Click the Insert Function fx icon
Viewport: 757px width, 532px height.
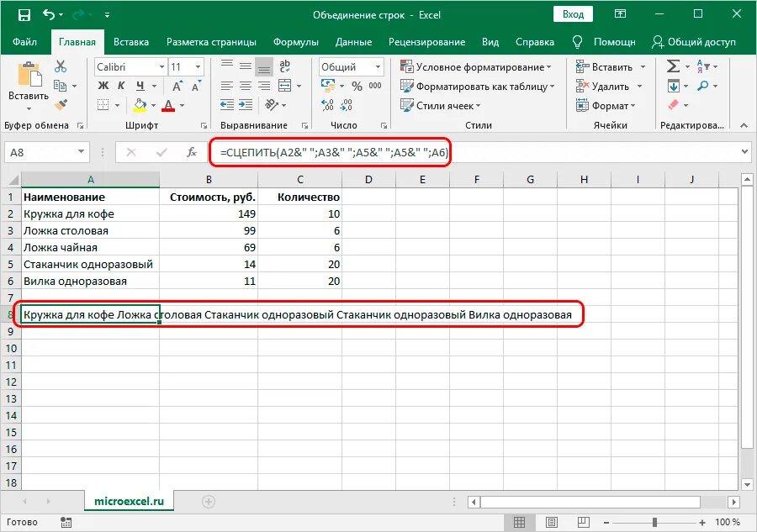192,152
